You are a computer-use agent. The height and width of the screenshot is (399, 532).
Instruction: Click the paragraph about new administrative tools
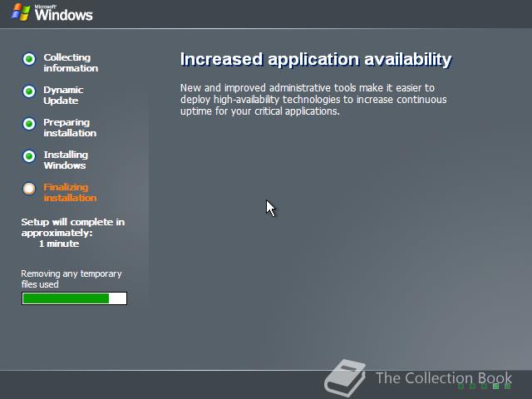(313, 100)
